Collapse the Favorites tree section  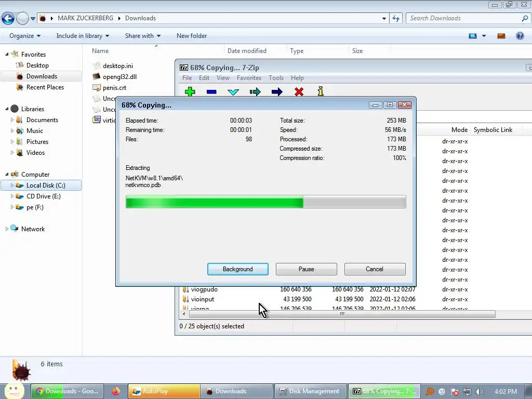[x=7, y=54]
